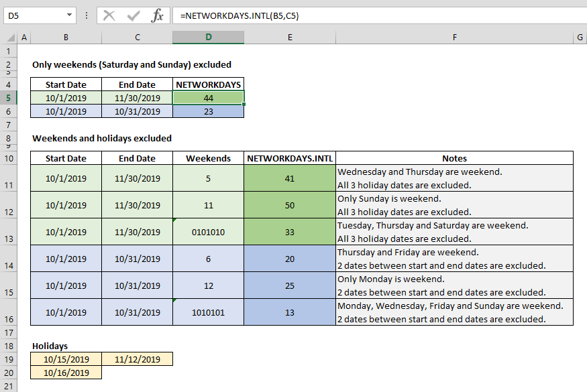Select column D header
Viewport: 587px width, 392px height.
(x=208, y=38)
